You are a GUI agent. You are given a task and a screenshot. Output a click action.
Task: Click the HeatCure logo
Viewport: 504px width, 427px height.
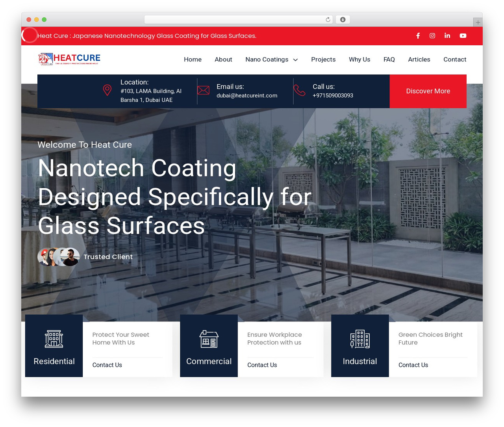69,59
